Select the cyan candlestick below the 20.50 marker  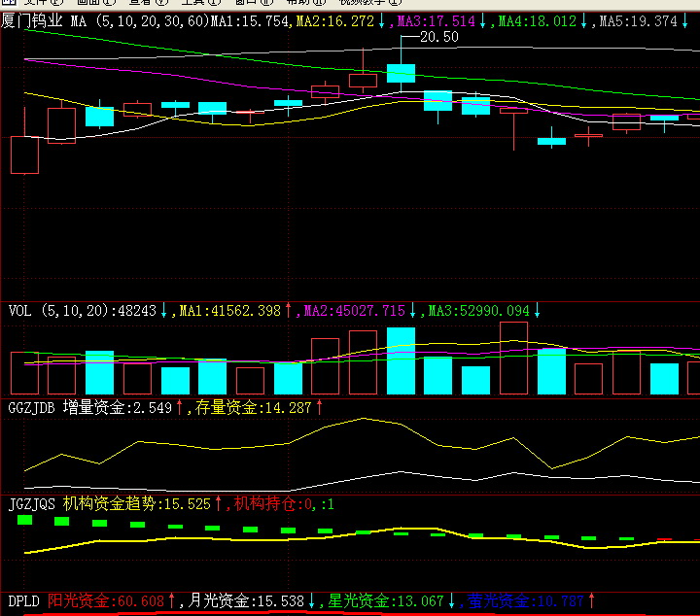click(x=401, y=73)
